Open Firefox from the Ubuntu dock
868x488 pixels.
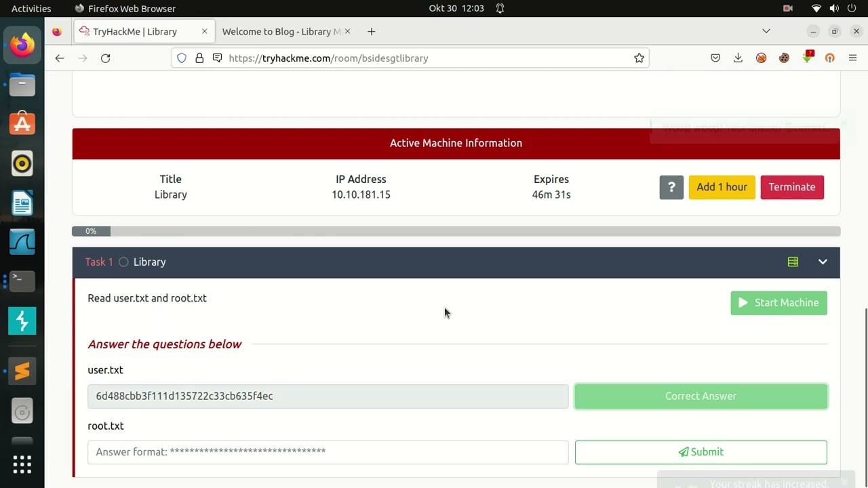point(22,45)
